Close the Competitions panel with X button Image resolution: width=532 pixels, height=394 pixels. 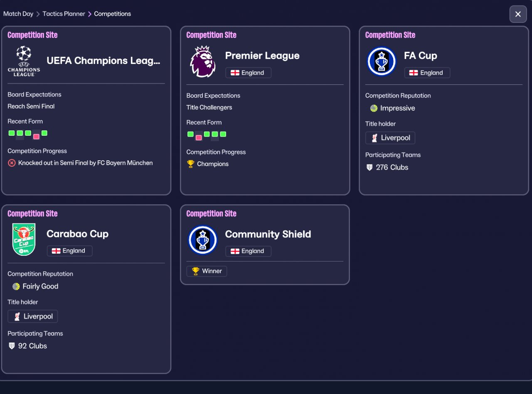[x=518, y=14]
